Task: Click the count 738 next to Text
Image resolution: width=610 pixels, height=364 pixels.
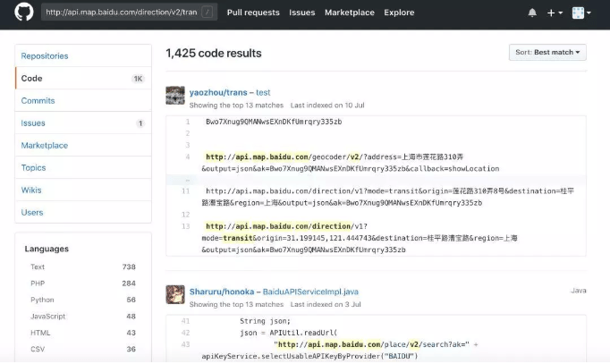Action: click(129, 267)
